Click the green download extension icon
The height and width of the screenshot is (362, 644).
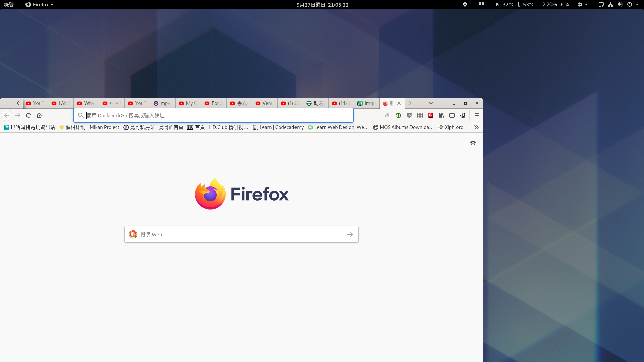click(x=398, y=115)
